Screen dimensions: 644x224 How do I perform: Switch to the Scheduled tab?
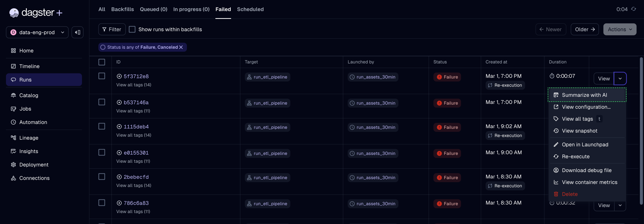[250, 9]
